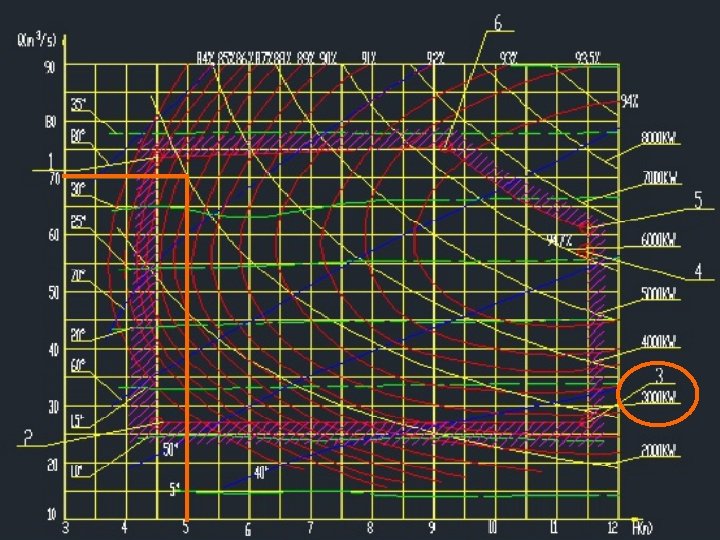Click the 94.7% efficiency label inside chart
The width and height of the screenshot is (720, 540).
[560, 241]
